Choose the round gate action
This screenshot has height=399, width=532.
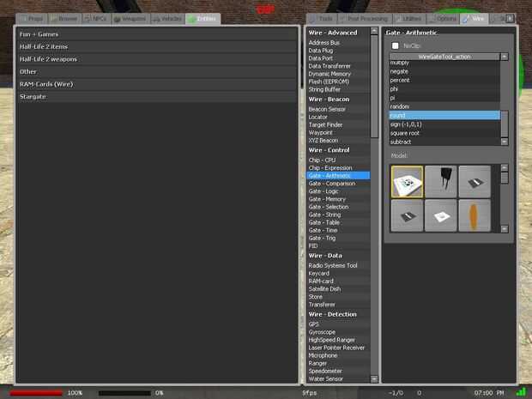tap(444, 116)
